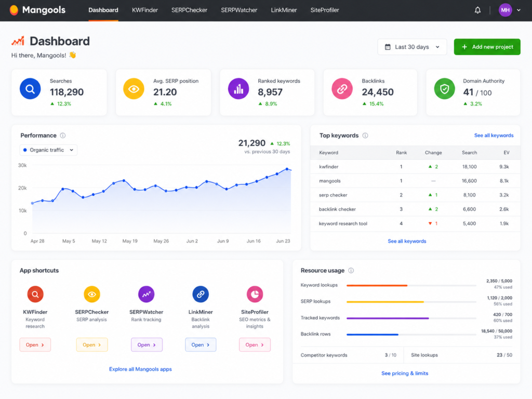Click the LinkMiner blue link icon
Viewport: 532px width, 399px height.
point(201,294)
